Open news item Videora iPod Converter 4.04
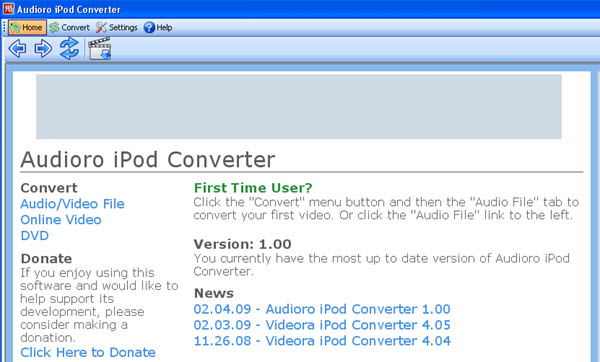Image resolution: width=600 pixels, height=362 pixels. (322, 341)
